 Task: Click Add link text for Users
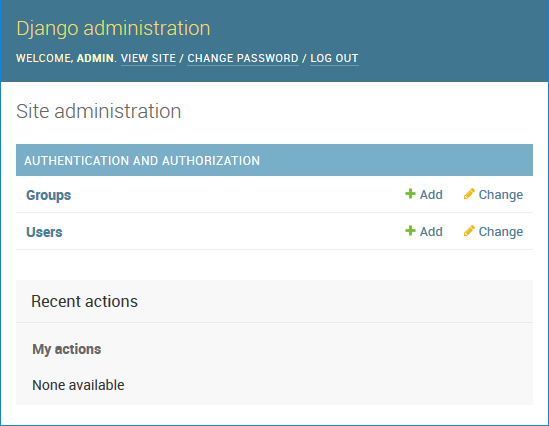(431, 232)
